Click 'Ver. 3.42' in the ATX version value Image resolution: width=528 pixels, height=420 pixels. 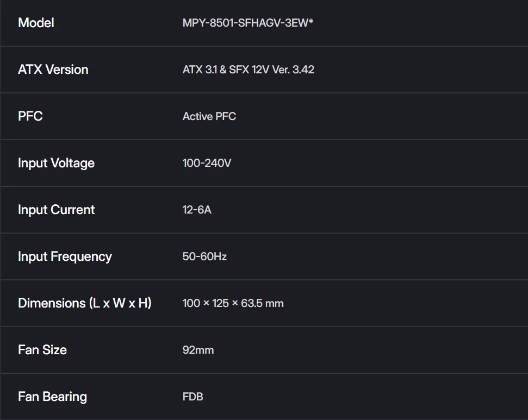294,70
